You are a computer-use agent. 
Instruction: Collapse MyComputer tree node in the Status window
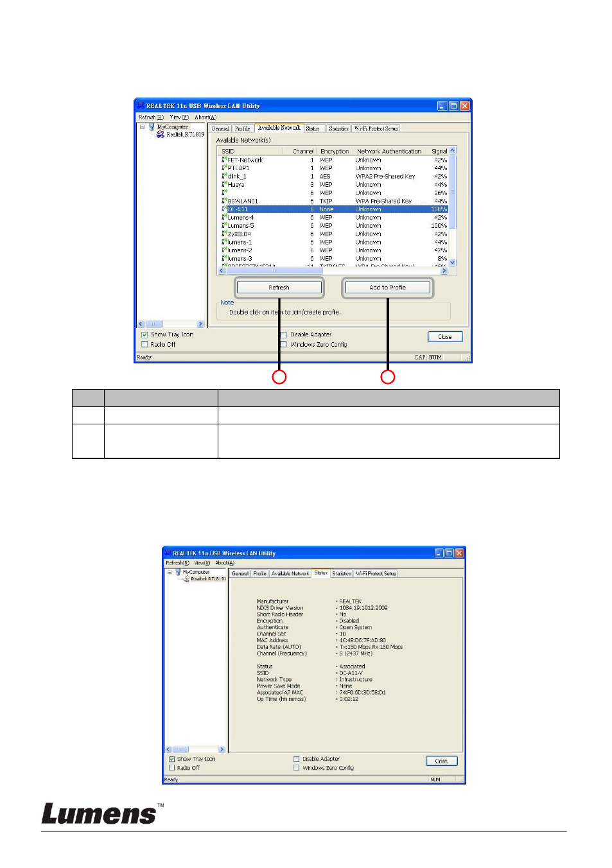point(170,572)
